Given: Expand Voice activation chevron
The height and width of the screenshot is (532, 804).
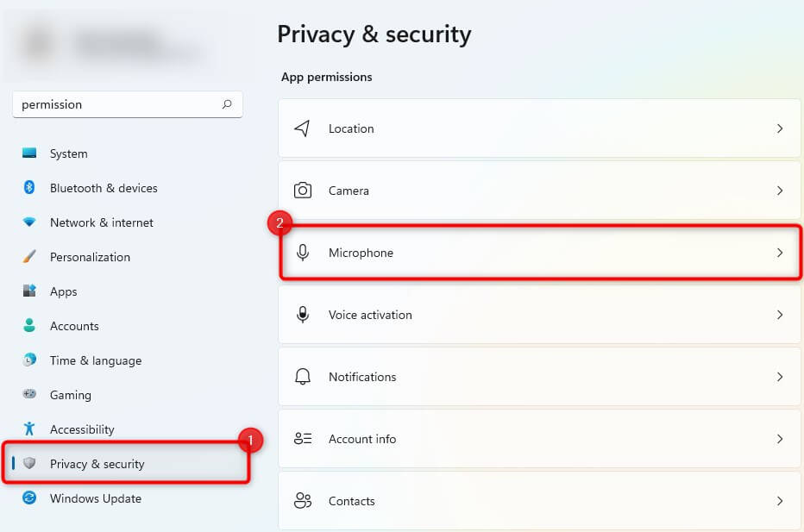Looking at the screenshot, I should 780,315.
